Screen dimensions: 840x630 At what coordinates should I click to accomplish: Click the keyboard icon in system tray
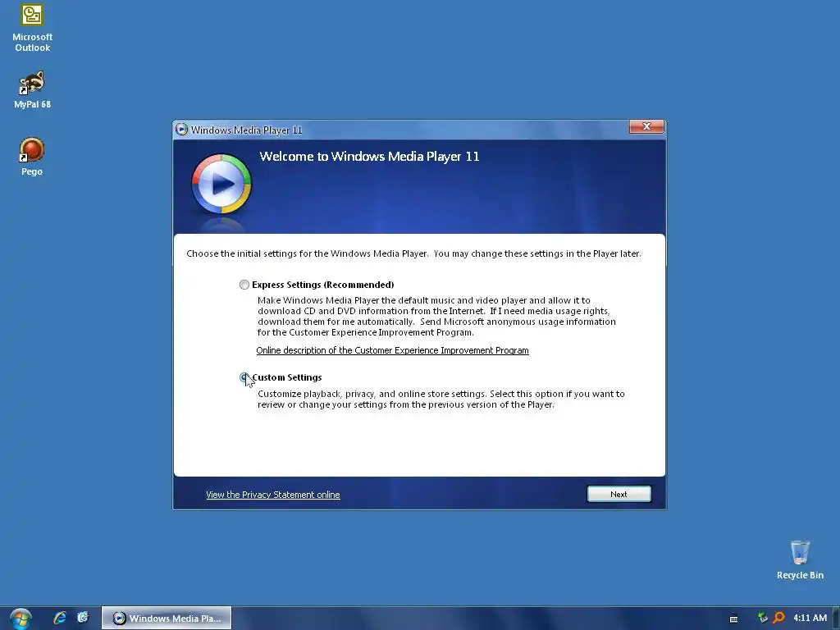tap(734, 619)
